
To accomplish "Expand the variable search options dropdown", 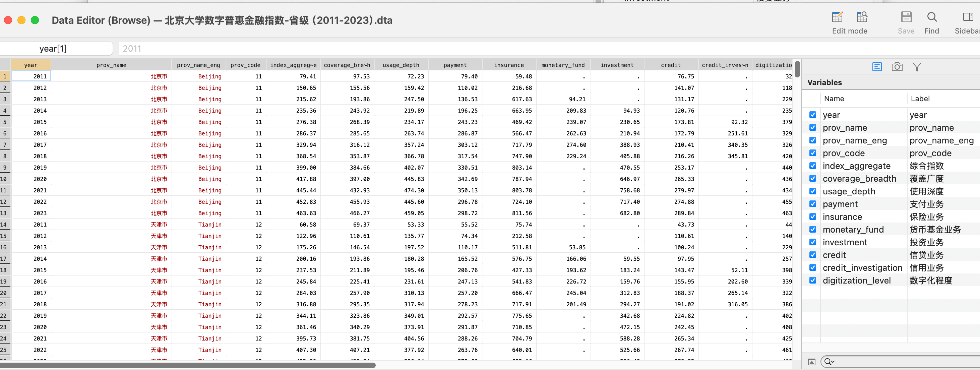I will pos(830,362).
